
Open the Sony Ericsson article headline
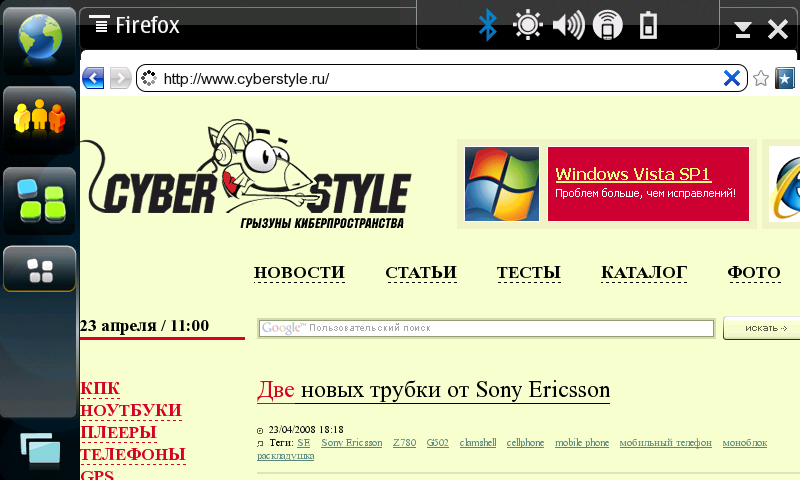click(x=433, y=390)
